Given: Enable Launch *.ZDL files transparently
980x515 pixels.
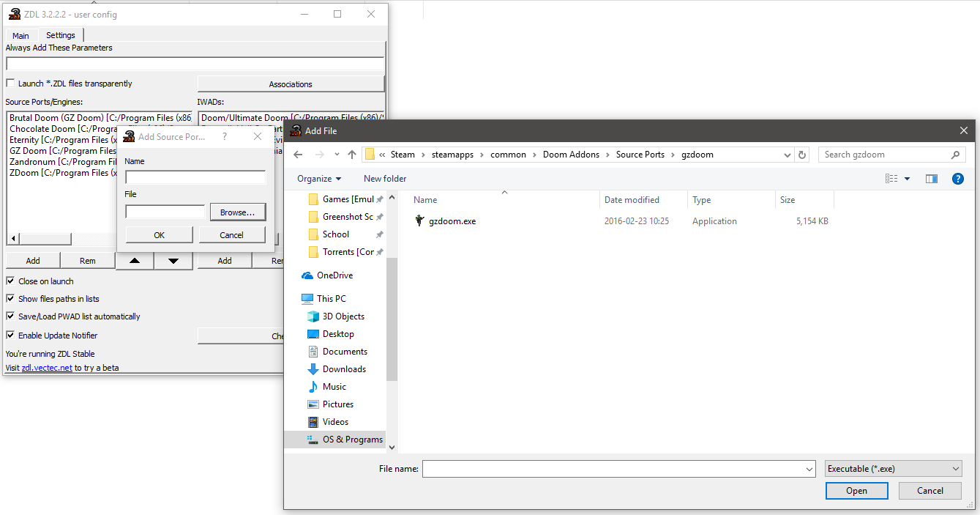Looking at the screenshot, I should coord(10,84).
